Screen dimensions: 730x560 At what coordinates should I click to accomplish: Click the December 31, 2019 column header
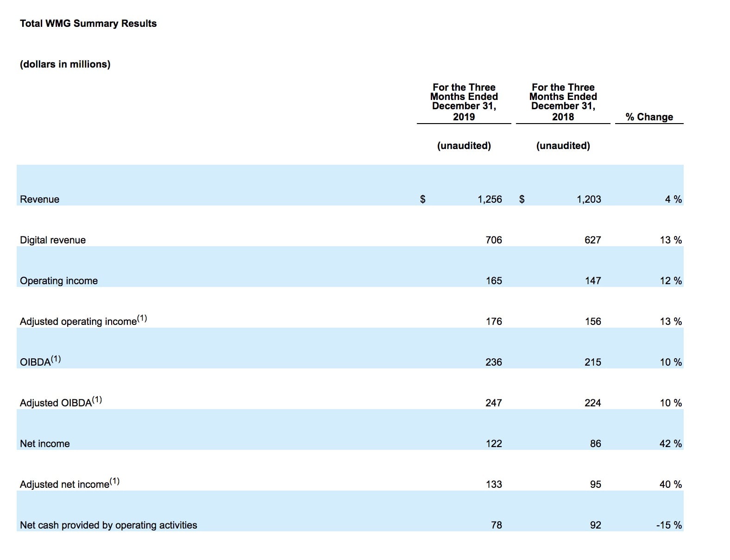point(464,102)
